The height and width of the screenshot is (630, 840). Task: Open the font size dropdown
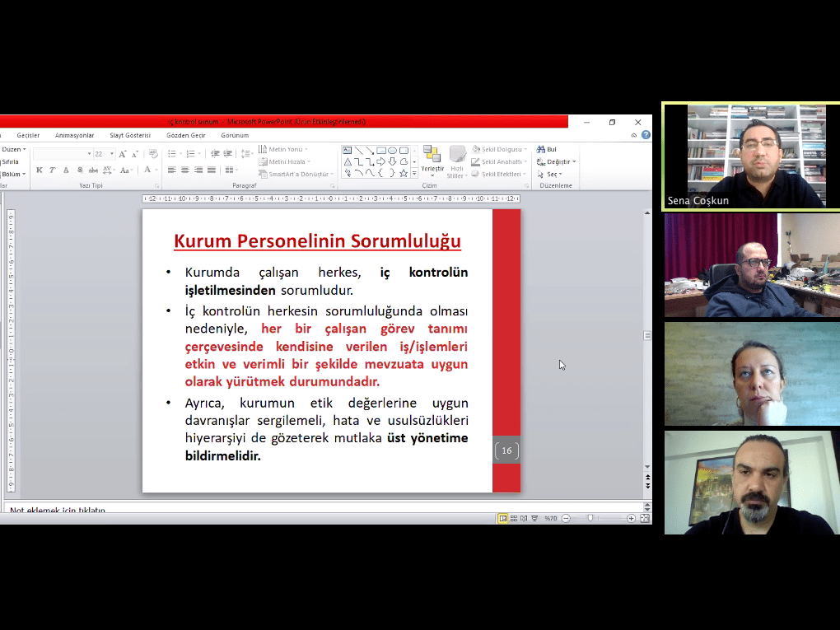pyautogui.click(x=112, y=154)
